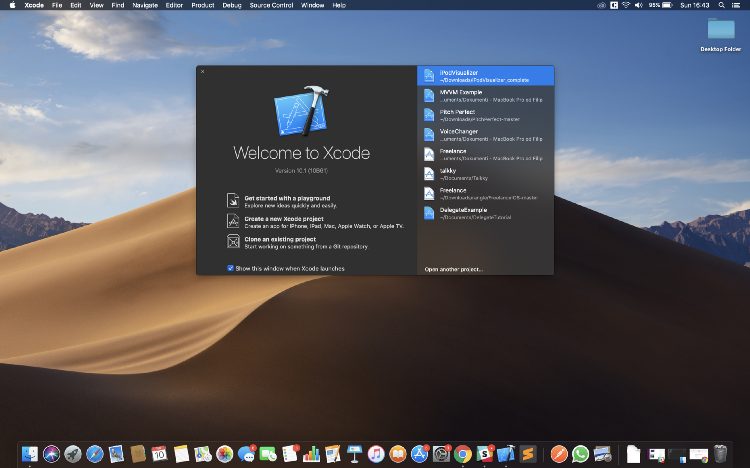Select the DelegateExample recent project

pos(485,213)
